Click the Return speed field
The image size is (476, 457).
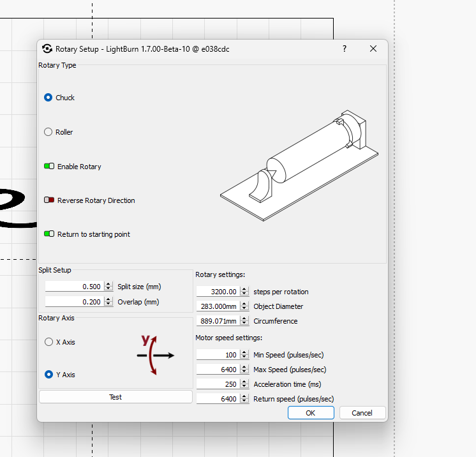218,399
